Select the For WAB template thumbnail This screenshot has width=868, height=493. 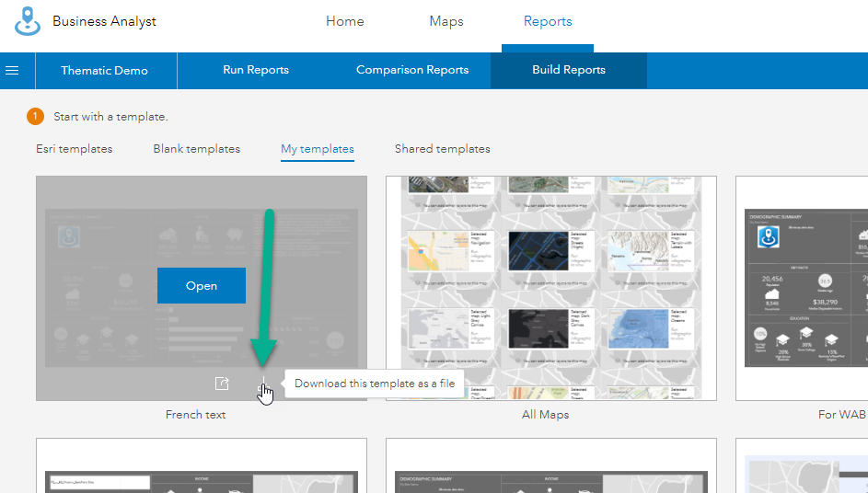[802, 288]
